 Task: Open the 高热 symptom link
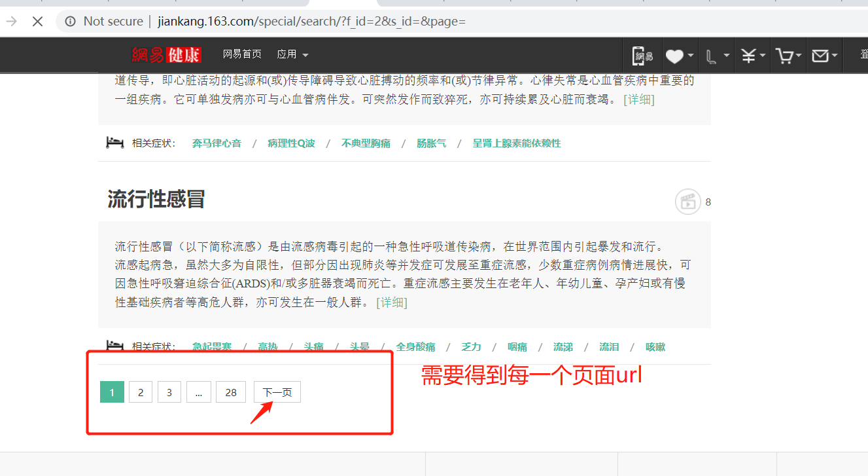[x=268, y=346]
